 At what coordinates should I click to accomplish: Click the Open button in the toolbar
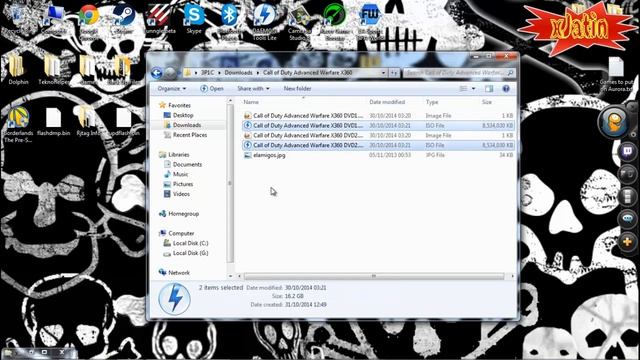click(211, 89)
